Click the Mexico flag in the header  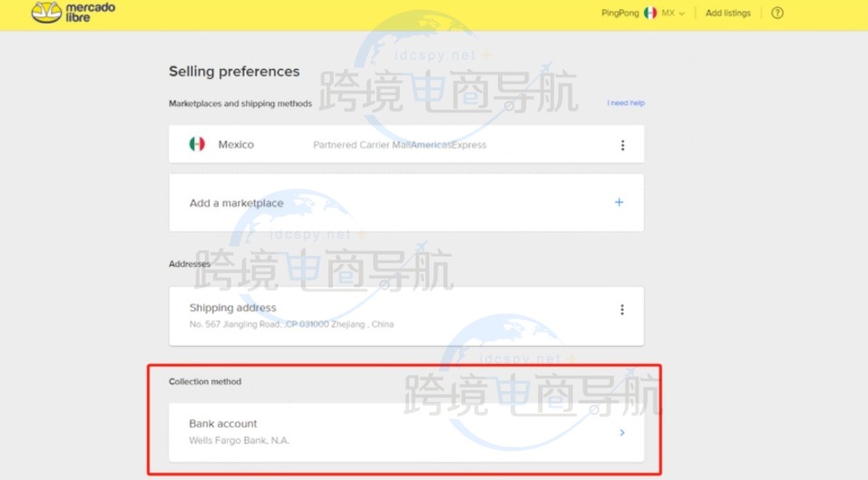coord(649,13)
